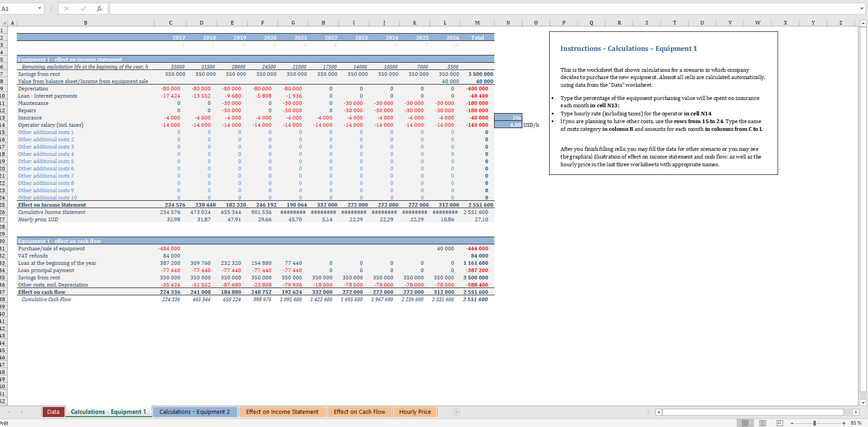Click the vertical scrollbar up arrow

coord(863,23)
